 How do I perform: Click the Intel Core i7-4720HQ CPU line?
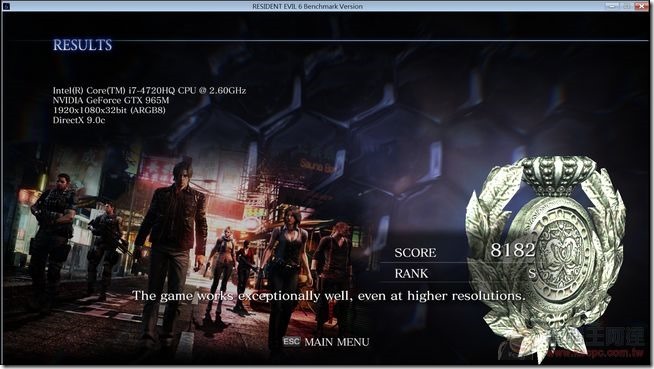pos(149,90)
